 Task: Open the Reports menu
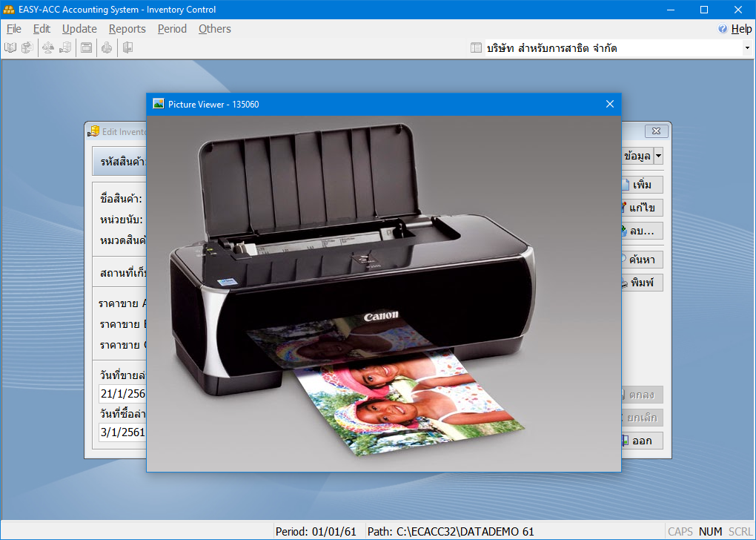tap(127, 29)
